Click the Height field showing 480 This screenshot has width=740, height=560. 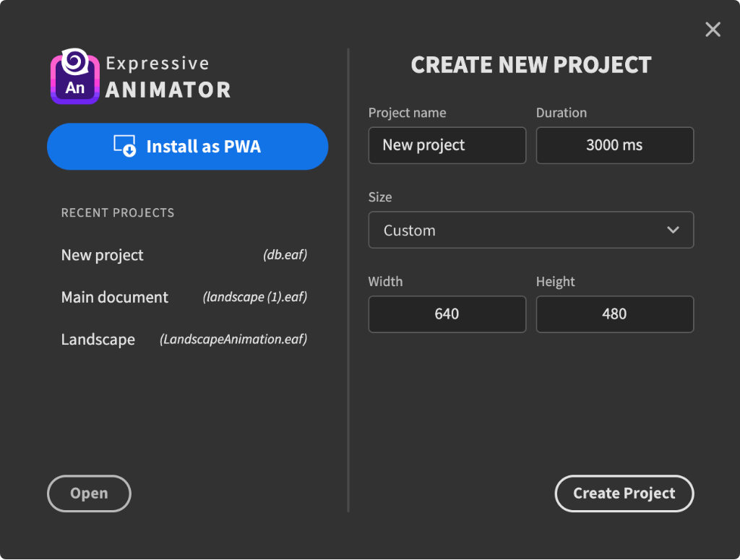tap(614, 314)
